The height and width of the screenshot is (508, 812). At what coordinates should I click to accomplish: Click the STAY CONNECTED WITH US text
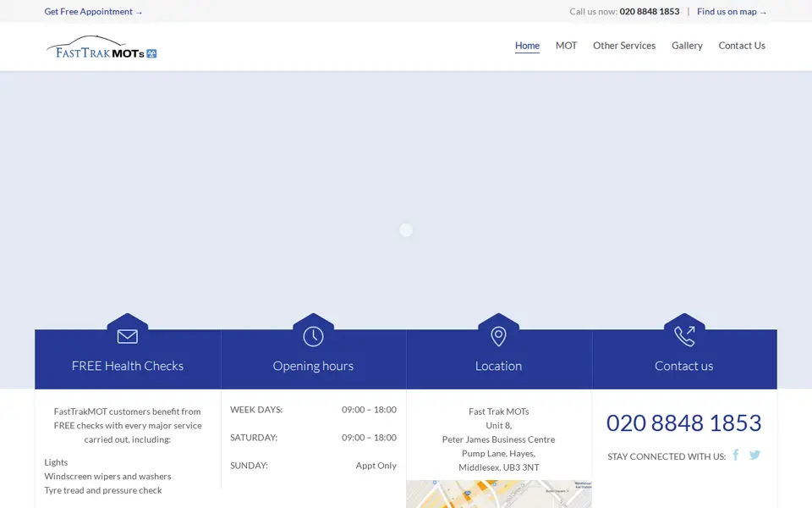coord(667,456)
